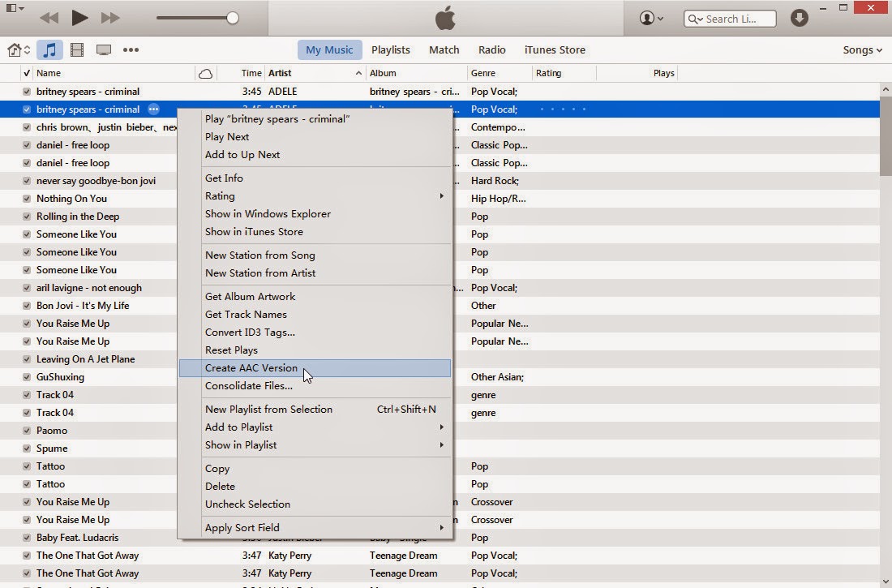Choose Copy in context menu

tap(315, 469)
